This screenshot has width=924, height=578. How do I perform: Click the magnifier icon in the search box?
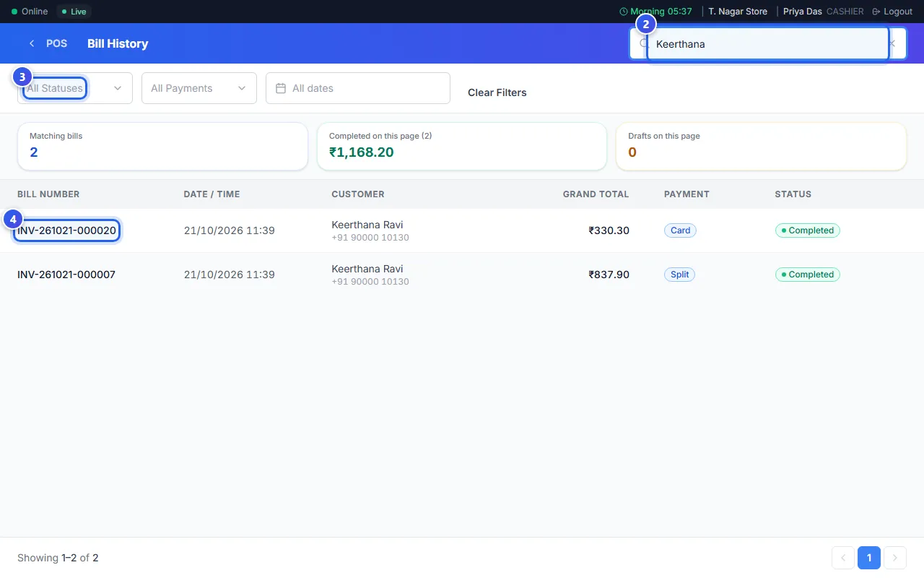pyautogui.click(x=643, y=43)
